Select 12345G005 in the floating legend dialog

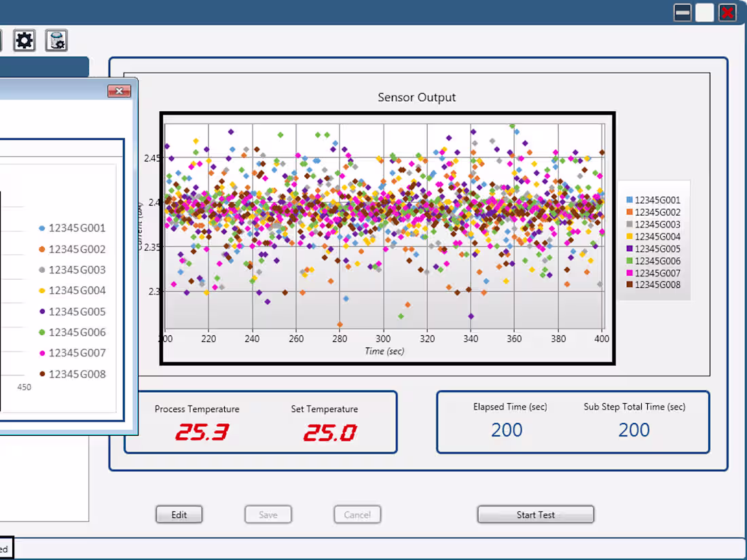tap(79, 311)
